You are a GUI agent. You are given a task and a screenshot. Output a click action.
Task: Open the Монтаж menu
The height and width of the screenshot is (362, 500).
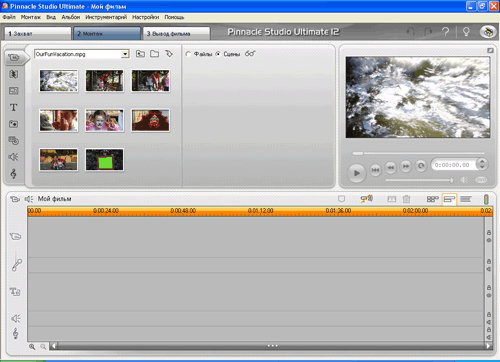coord(31,17)
